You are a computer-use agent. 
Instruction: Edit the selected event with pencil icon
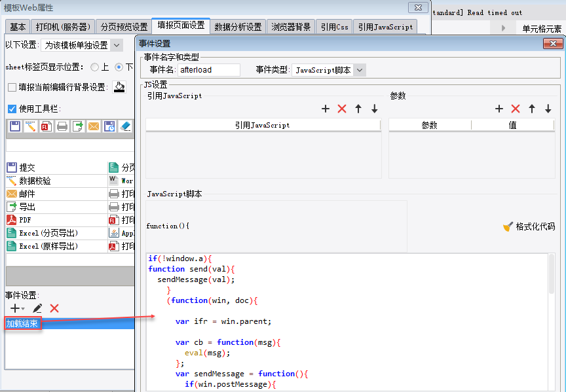coord(37,308)
